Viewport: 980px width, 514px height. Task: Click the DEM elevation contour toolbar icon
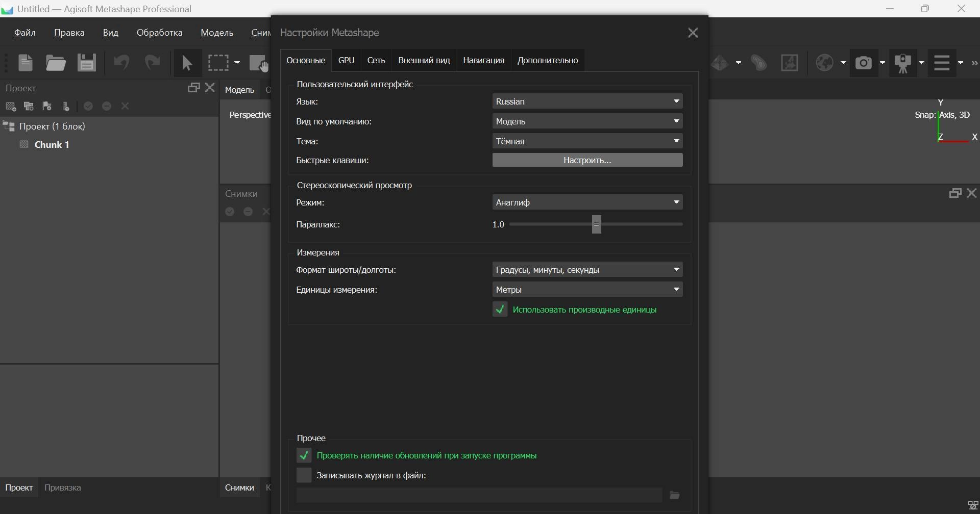click(759, 63)
